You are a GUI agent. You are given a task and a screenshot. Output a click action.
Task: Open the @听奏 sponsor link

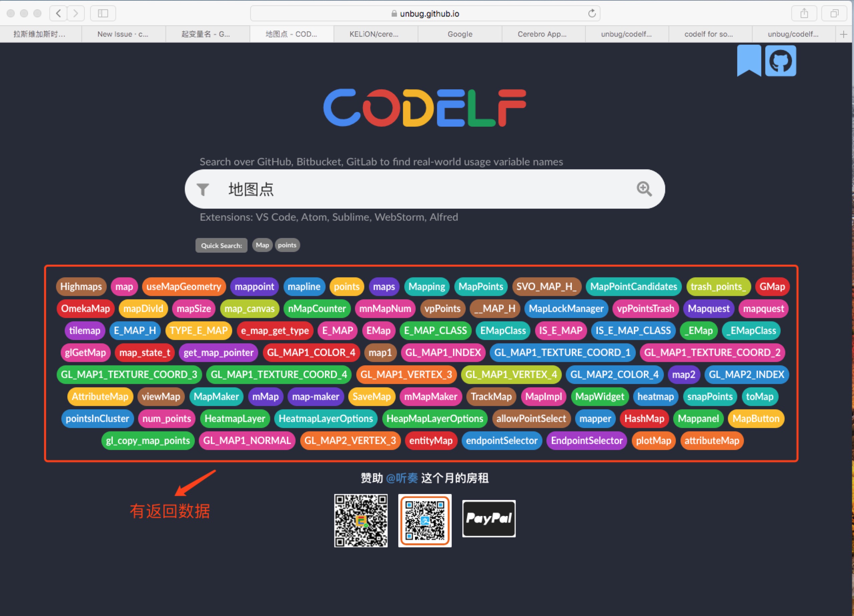point(402,478)
